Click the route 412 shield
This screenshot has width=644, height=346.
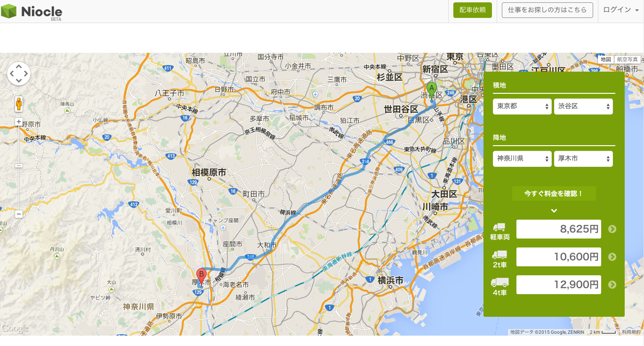pyautogui.click(x=134, y=205)
